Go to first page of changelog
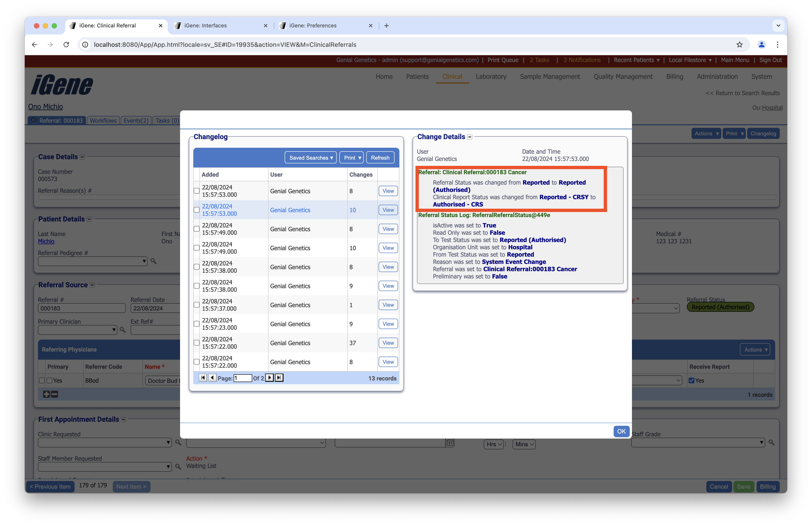812x526 pixels. tap(203, 378)
